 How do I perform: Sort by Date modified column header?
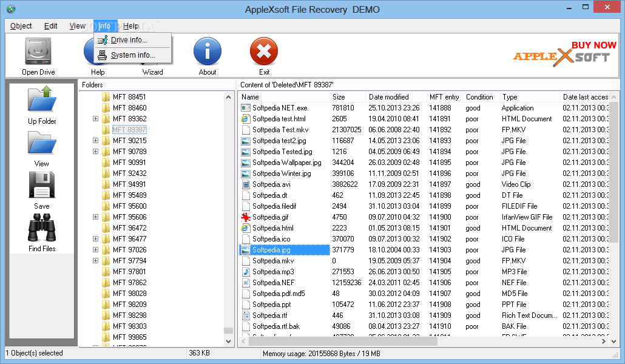(x=396, y=97)
